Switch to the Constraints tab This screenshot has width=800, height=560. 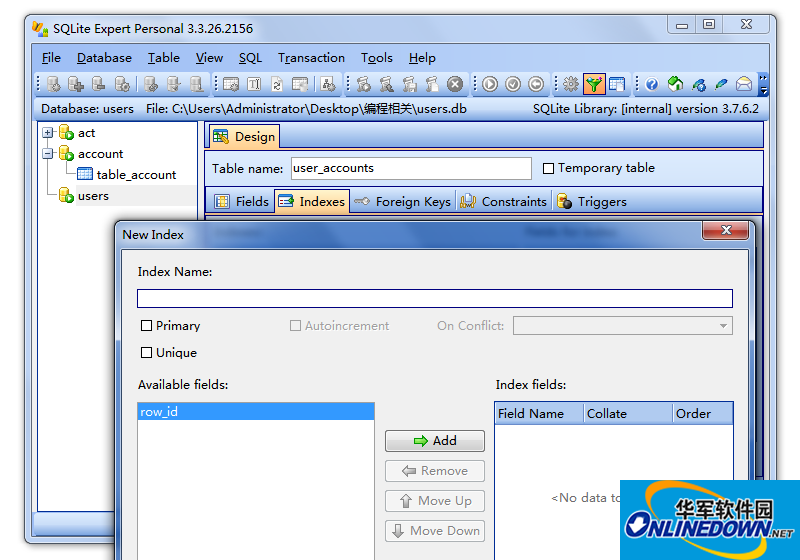(x=504, y=201)
